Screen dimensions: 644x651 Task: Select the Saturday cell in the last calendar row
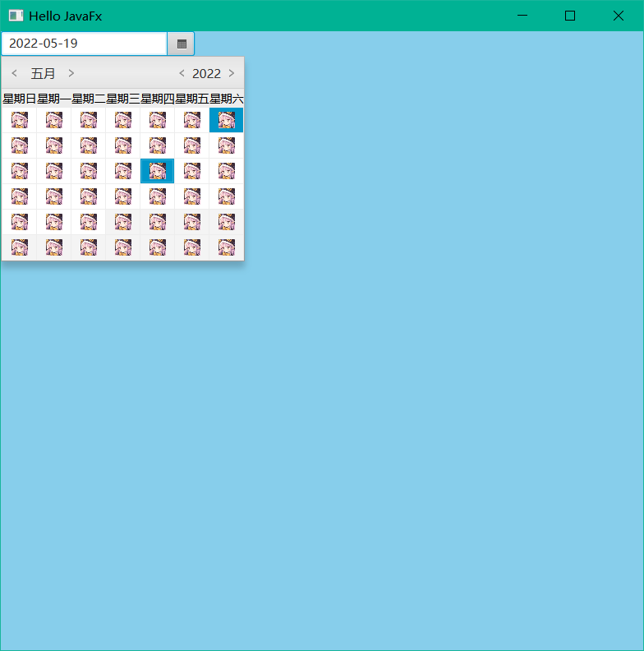[226, 248]
